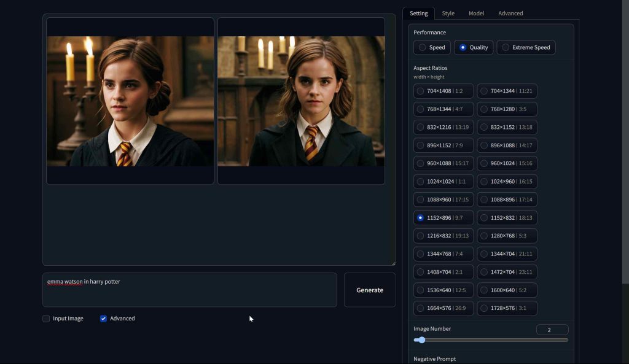Choose 1728×576 3:1 aspect ratio

(507, 308)
